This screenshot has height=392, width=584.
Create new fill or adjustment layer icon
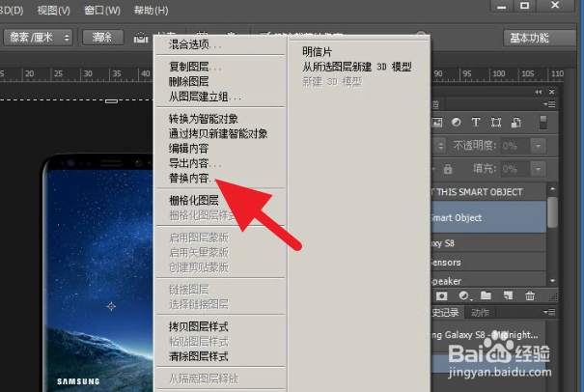point(464,295)
